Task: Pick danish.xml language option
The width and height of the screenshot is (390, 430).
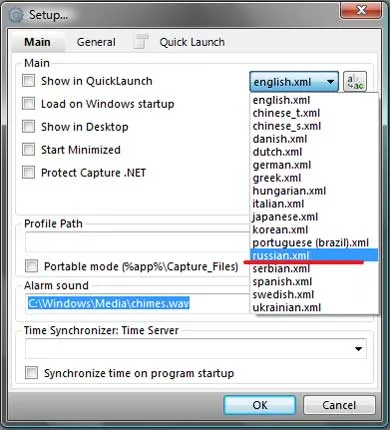Action: point(314,139)
